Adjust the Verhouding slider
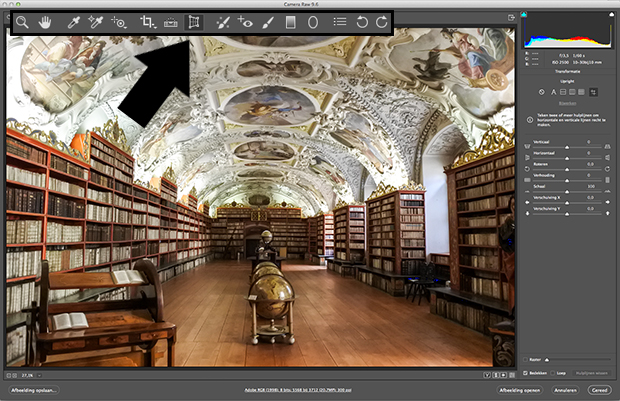620x401 pixels. pyautogui.click(x=567, y=180)
